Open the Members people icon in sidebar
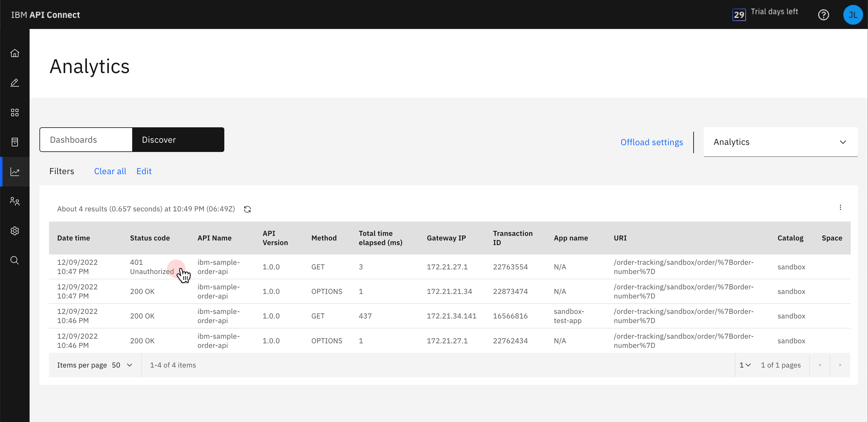 [x=14, y=201]
